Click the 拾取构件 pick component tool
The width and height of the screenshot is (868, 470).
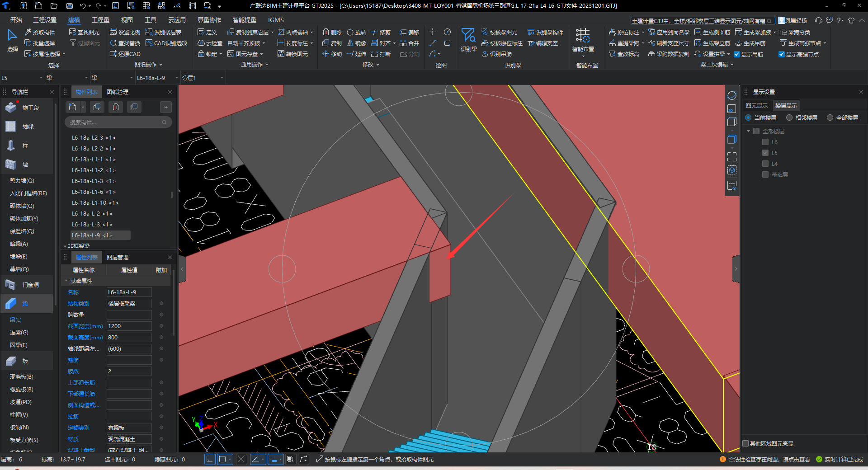pyautogui.click(x=40, y=32)
